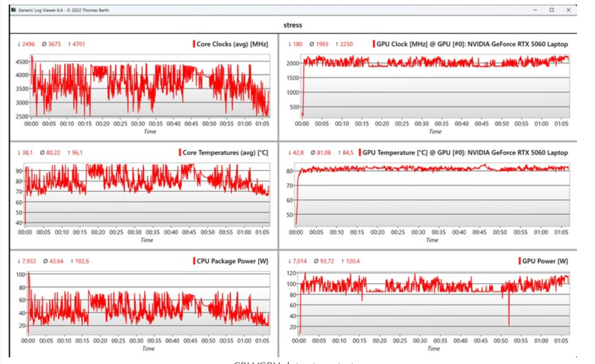Select the maximum value 120,4 for GPU Power
The image size is (595, 364).
353,261
